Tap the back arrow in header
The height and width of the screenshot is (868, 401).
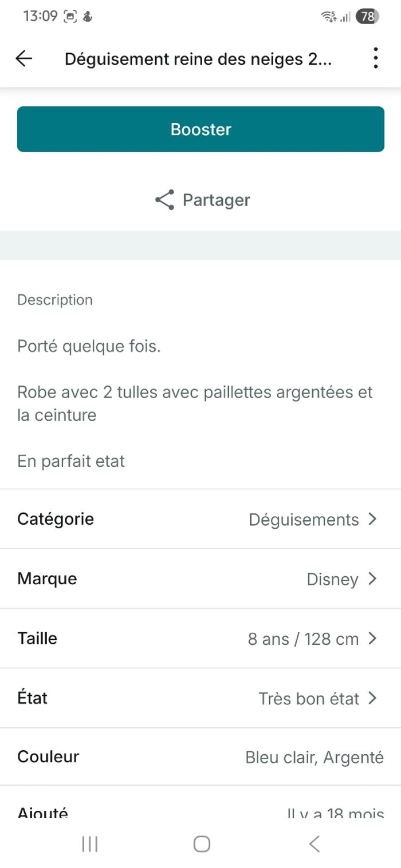coord(24,58)
